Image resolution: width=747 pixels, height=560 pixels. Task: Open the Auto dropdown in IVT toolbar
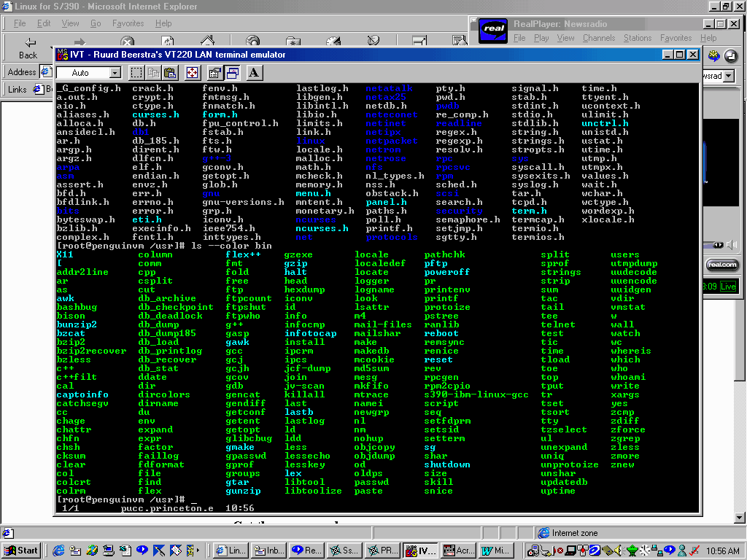(115, 73)
